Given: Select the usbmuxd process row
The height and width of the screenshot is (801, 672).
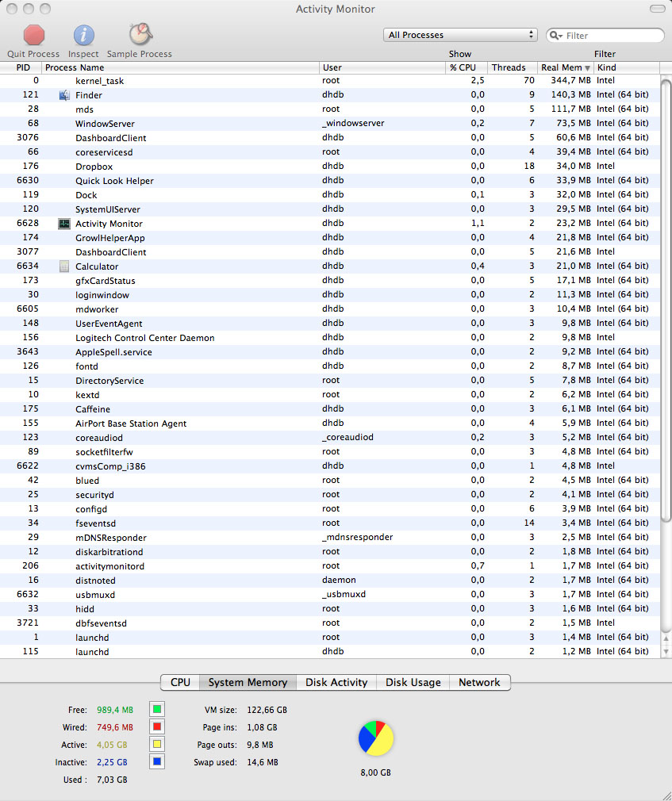Looking at the screenshot, I should [x=329, y=595].
